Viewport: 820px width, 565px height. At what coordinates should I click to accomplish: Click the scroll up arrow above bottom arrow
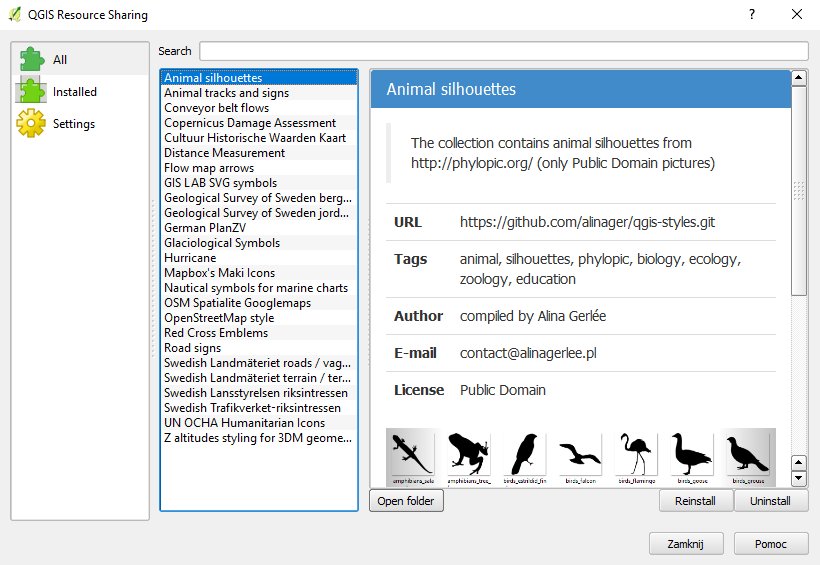point(799,462)
